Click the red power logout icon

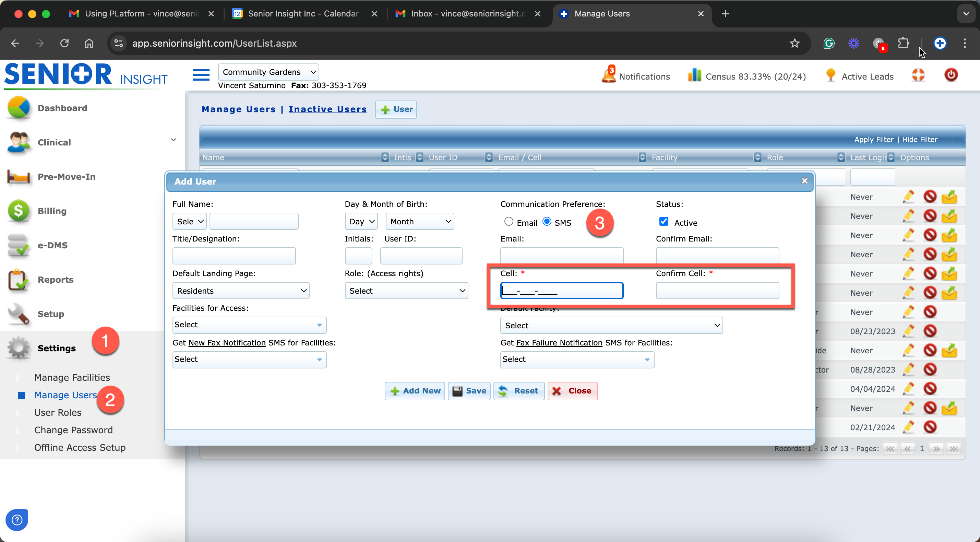pyautogui.click(x=951, y=75)
